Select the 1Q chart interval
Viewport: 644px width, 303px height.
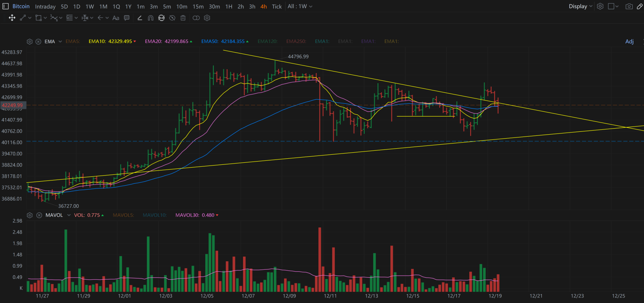point(116,6)
